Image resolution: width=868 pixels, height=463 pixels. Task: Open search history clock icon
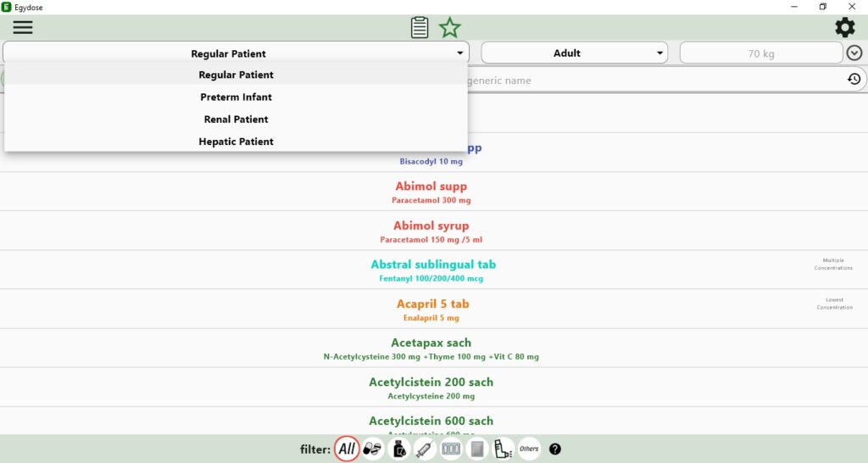(854, 79)
